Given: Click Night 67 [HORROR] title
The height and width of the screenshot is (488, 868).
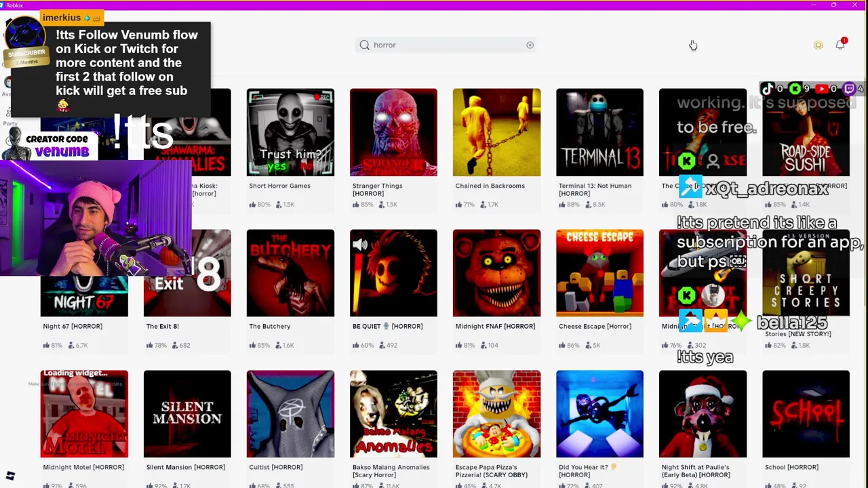Looking at the screenshot, I should click(73, 326).
